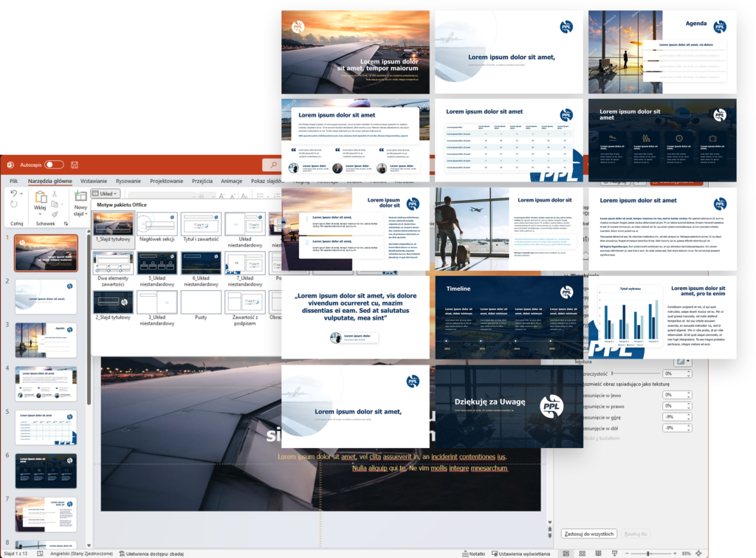
Task: Click the Notatki button in status bar
Action: coord(473,554)
